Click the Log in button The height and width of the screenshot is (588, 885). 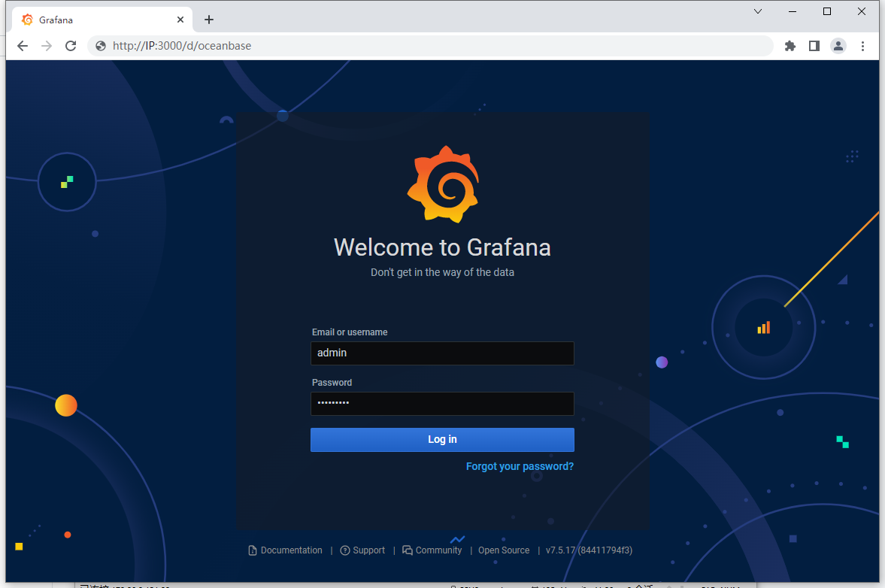coord(442,440)
